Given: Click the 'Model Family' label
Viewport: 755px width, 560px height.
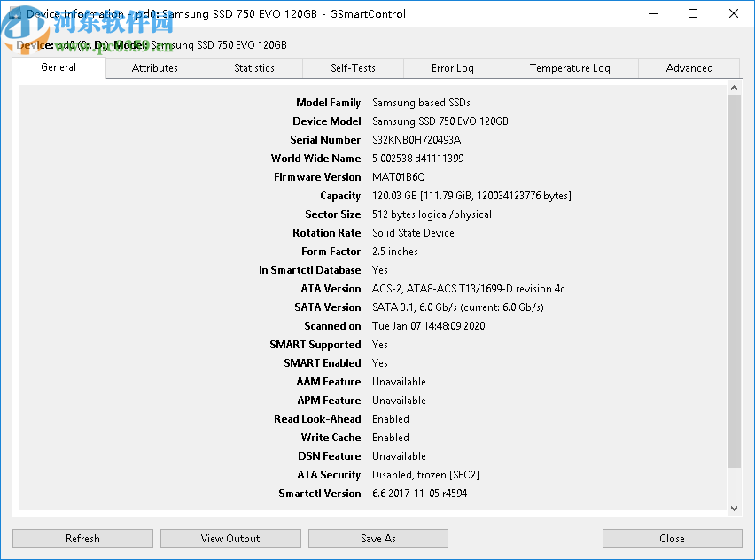Looking at the screenshot, I should [x=329, y=103].
